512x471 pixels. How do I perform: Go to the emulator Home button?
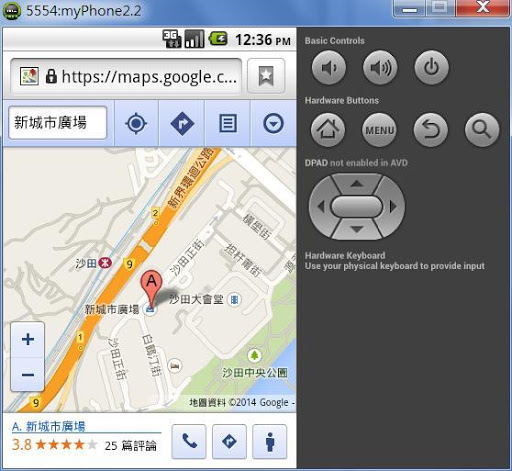[x=328, y=130]
